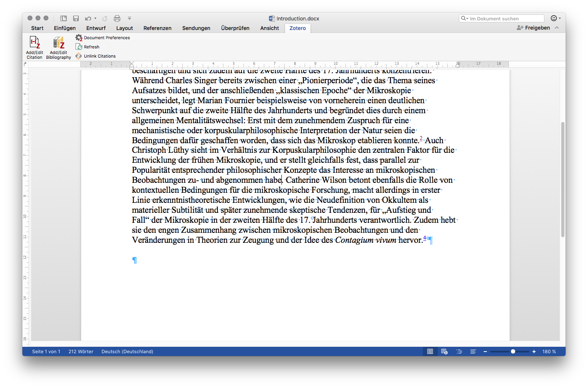Open the Sendungen tab
This screenshot has width=588, height=388.
(196, 28)
